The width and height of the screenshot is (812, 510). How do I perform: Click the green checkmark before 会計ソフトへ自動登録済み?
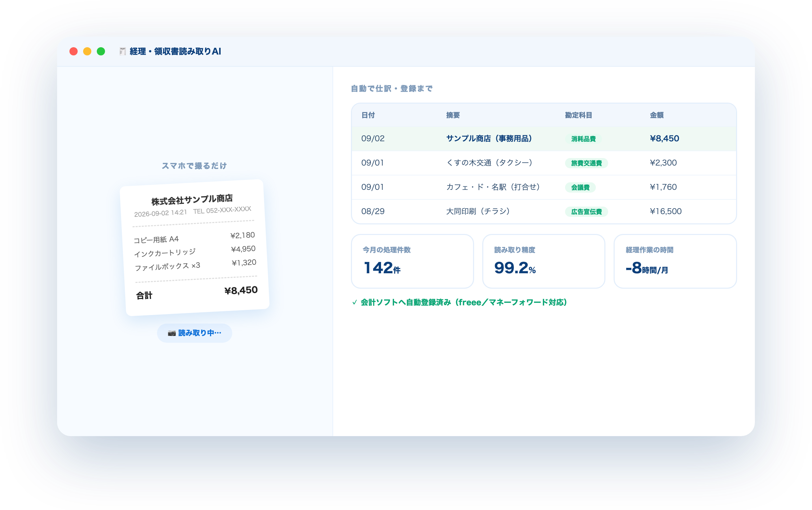[355, 302]
